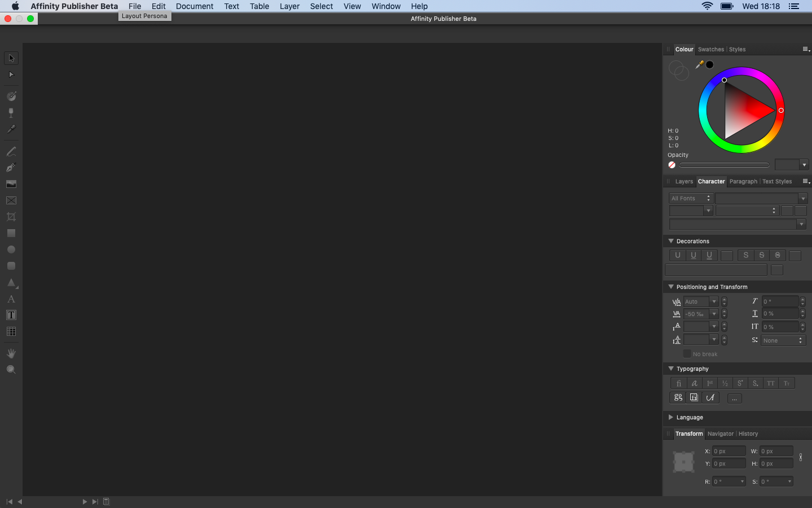
Task: Select the Node tool
Action: (x=11, y=75)
